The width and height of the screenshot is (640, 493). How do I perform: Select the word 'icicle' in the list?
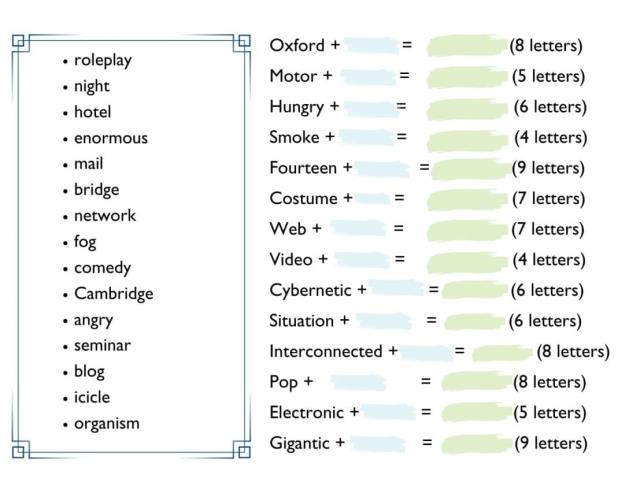tap(92, 397)
